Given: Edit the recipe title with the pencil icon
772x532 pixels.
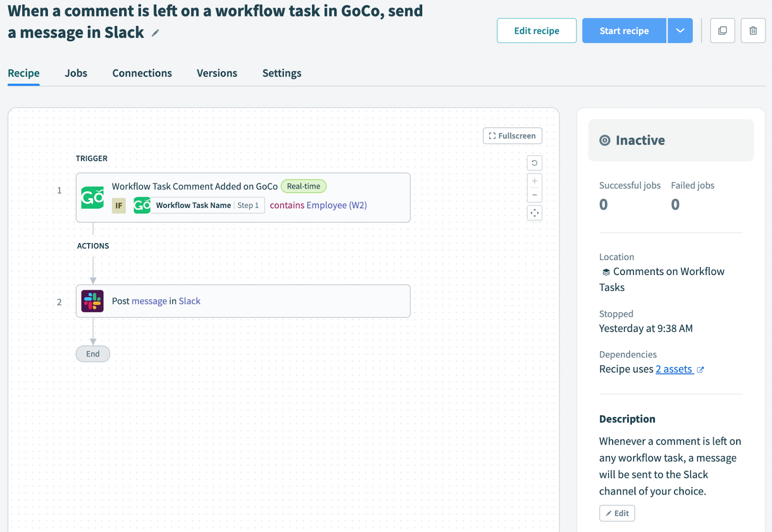Looking at the screenshot, I should click(x=155, y=33).
